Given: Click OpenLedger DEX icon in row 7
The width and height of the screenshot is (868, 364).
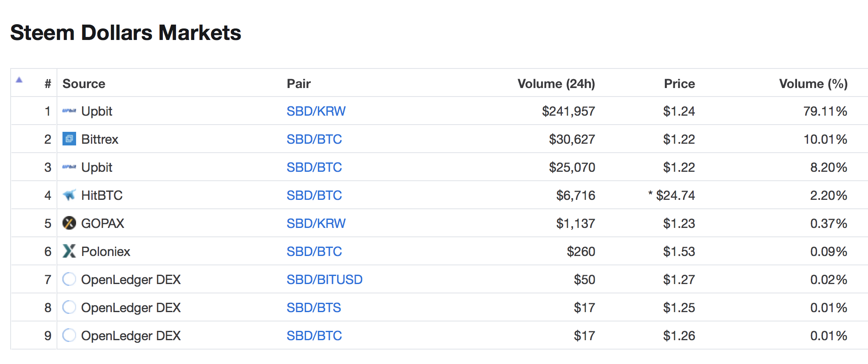Looking at the screenshot, I should point(69,279).
